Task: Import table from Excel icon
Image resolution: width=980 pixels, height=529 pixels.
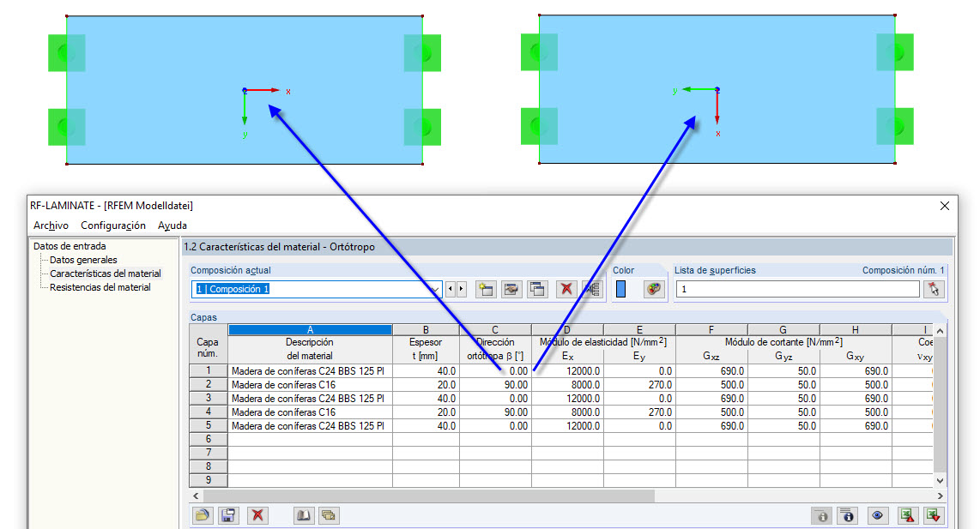Action: click(x=933, y=515)
